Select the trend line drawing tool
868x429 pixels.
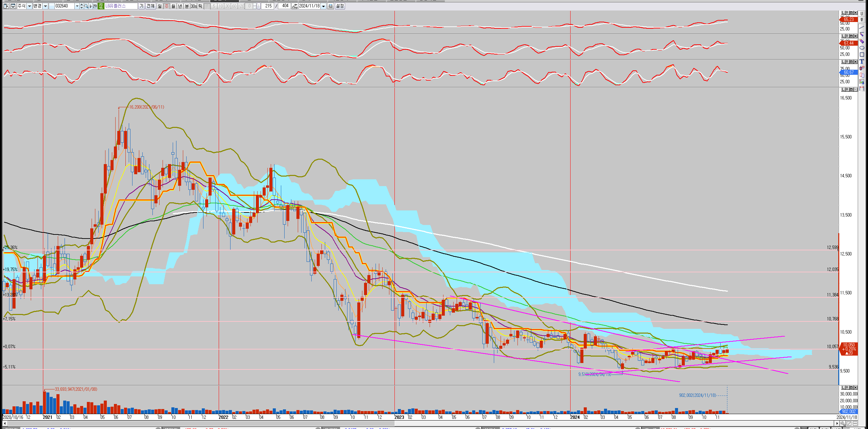pyautogui.click(x=862, y=27)
